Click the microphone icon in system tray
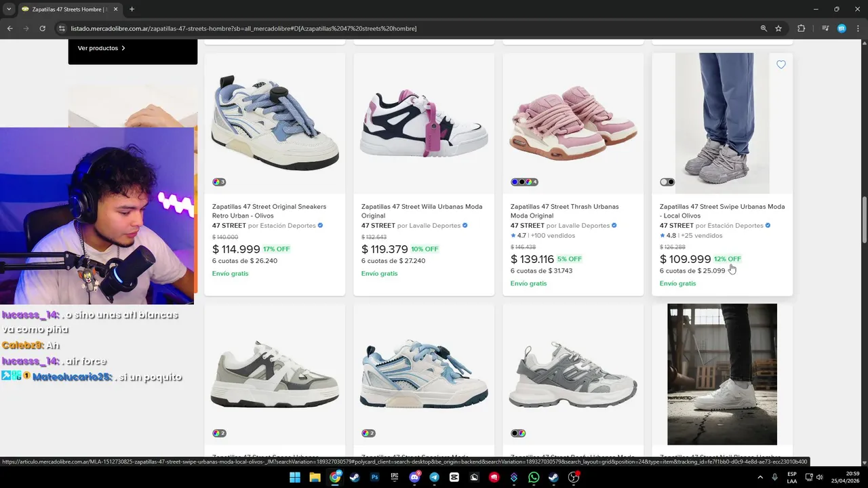The height and width of the screenshot is (488, 868). [x=774, y=477]
